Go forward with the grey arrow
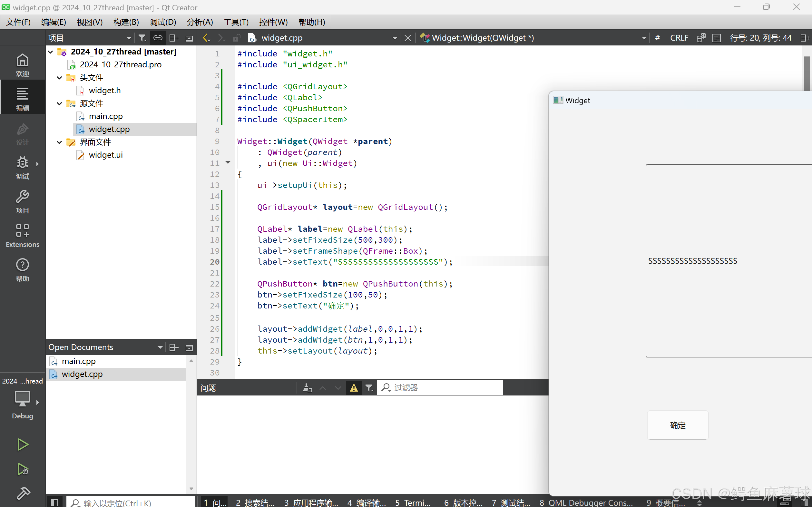The width and height of the screenshot is (812, 507). 221,38
